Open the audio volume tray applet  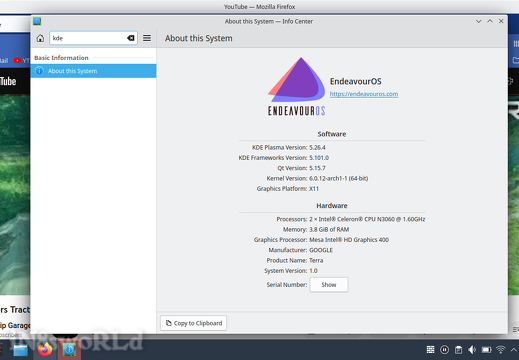[472, 350]
